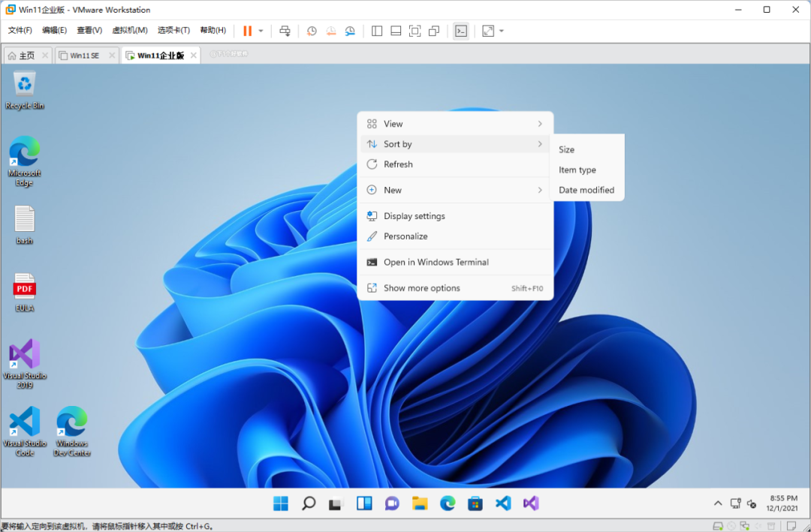Click Visual Studio Code in the taskbar

click(x=503, y=503)
